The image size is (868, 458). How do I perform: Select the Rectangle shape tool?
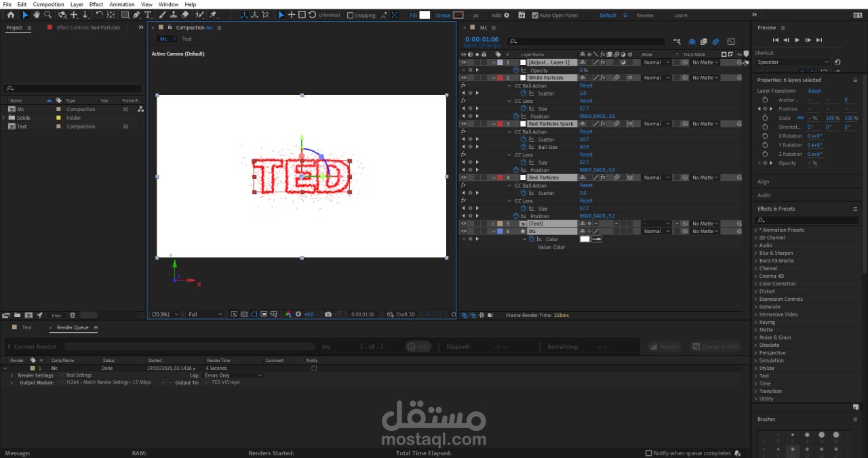(x=125, y=14)
